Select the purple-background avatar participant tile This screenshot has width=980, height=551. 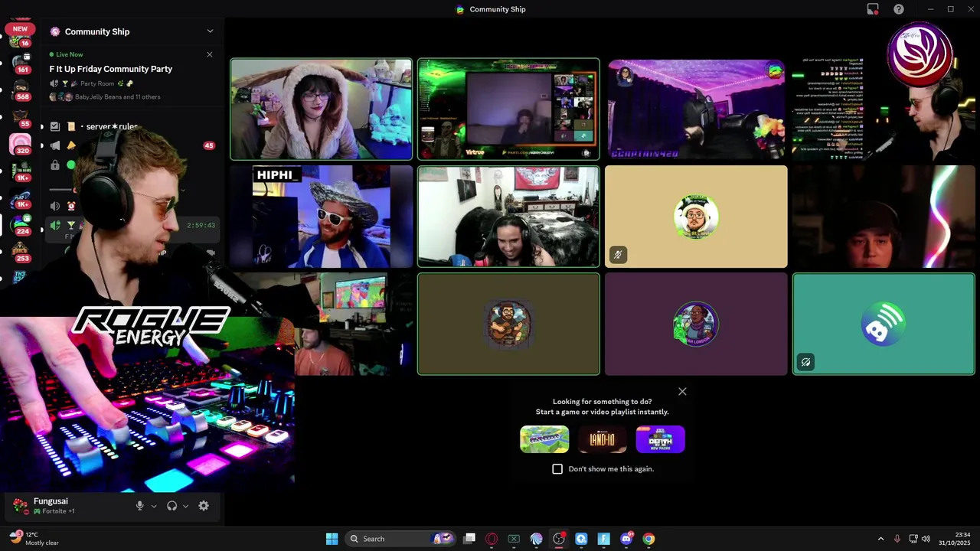click(696, 324)
